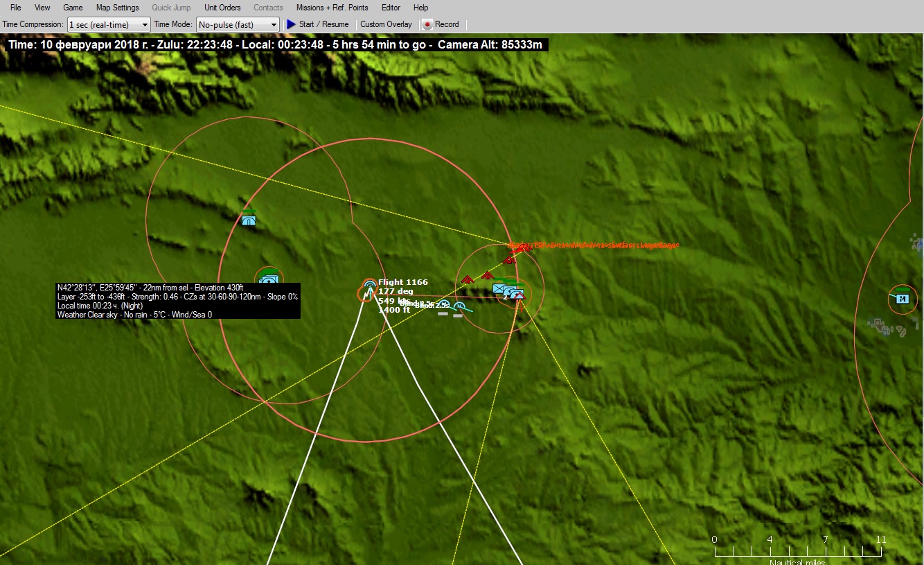Click the Custom Overlay button
Viewport: 924px width, 565px height.
386,24
